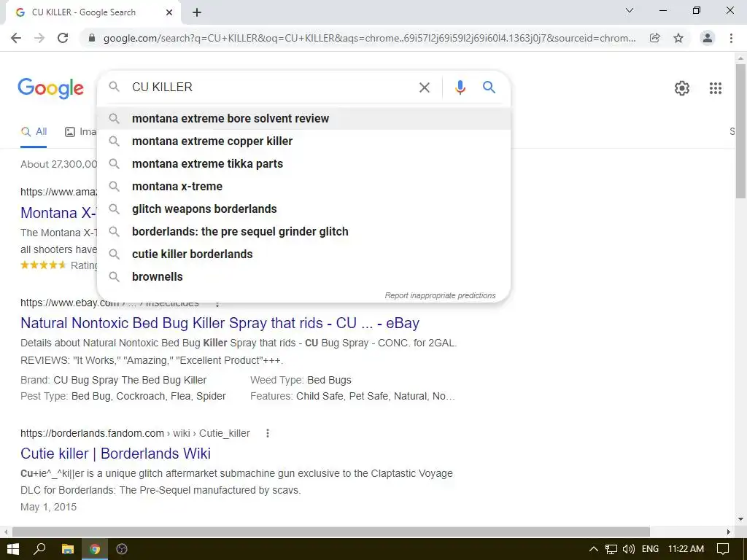The image size is (747, 560).
Task: Click ENG language indicator
Action: click(x=650, y=549)
